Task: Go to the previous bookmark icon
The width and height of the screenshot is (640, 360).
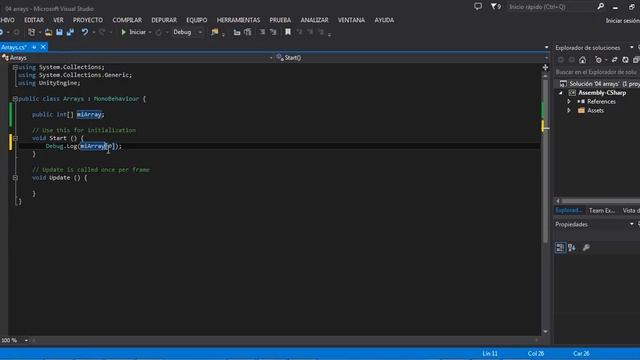Action: [299, 32]
